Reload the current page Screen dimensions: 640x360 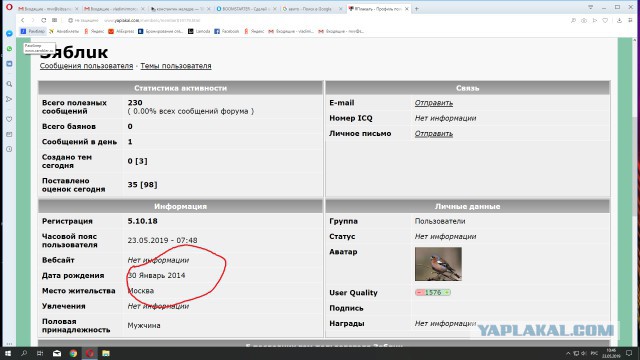[x=44, y=20]
